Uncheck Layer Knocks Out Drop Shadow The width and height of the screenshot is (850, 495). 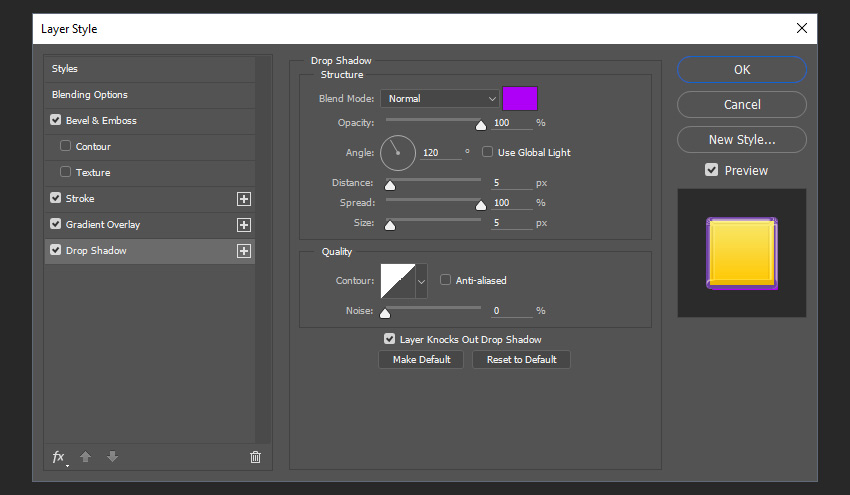390,339
